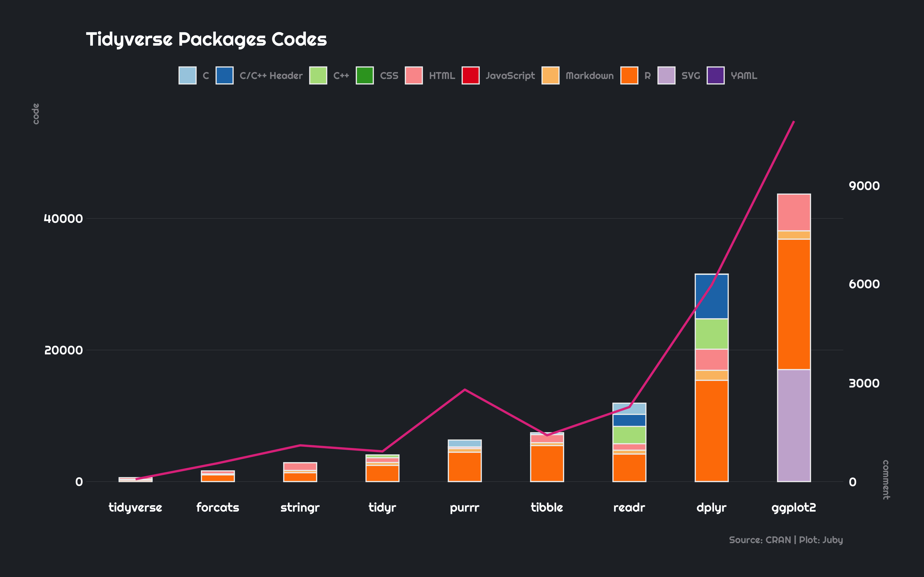Select the purple YAML legend swatch
Image resolution: width=924 pixels, height=577 pixels.
716,76
